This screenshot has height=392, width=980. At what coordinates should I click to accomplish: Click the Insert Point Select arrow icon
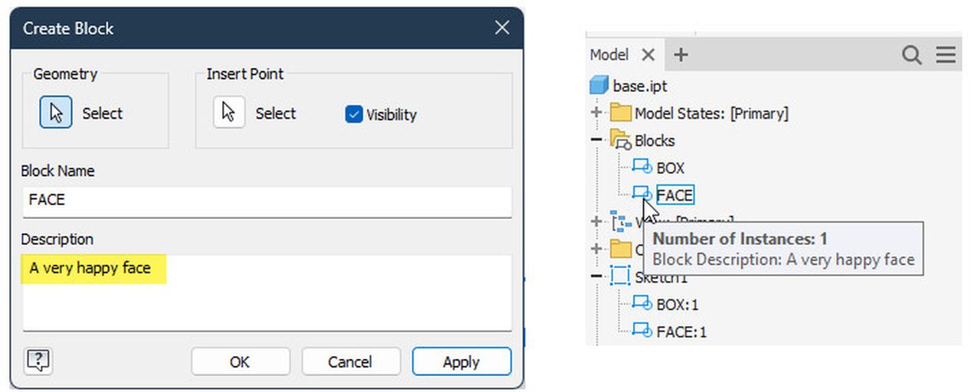228,113
